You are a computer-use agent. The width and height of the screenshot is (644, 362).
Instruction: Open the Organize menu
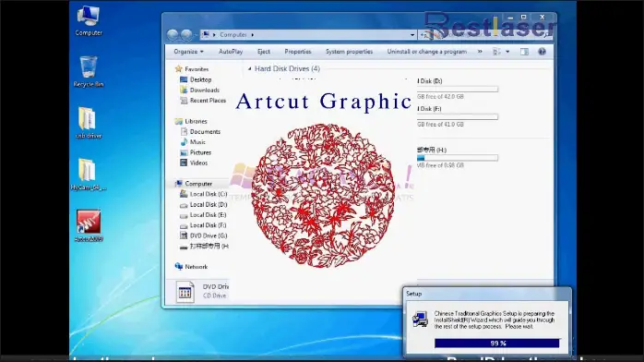[188, 52]
